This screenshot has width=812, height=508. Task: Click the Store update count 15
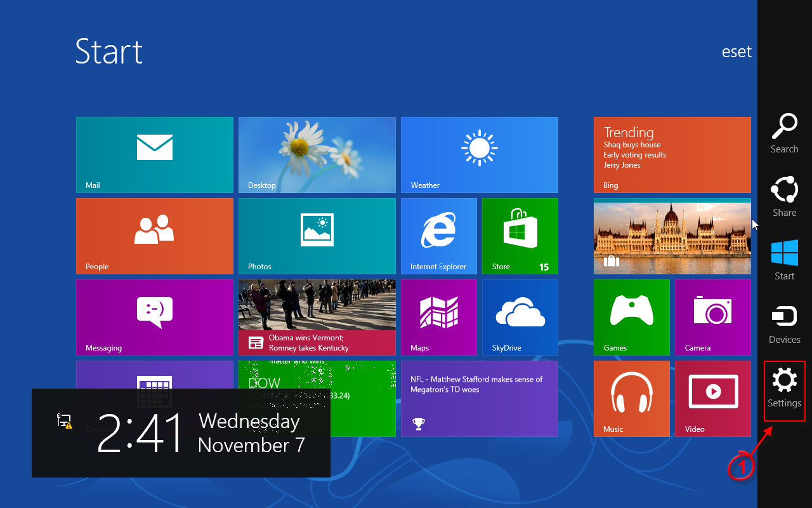[x=544, y=267]
